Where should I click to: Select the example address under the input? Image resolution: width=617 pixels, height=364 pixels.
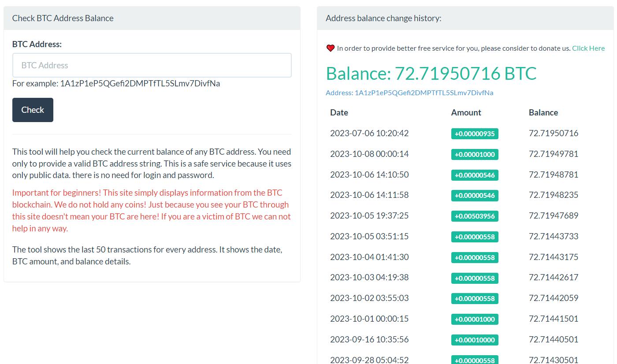tap(140, 83)
